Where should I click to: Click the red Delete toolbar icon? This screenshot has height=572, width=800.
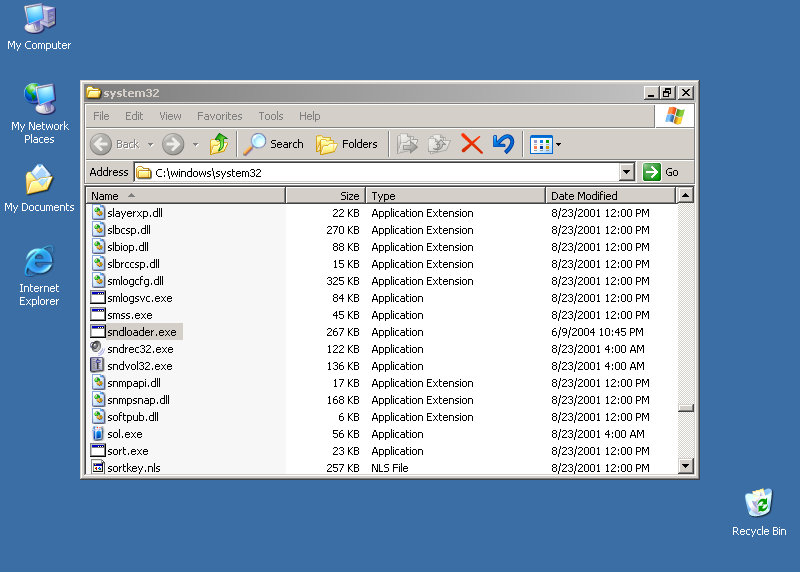pyautogui.click(x=472, y=144)
